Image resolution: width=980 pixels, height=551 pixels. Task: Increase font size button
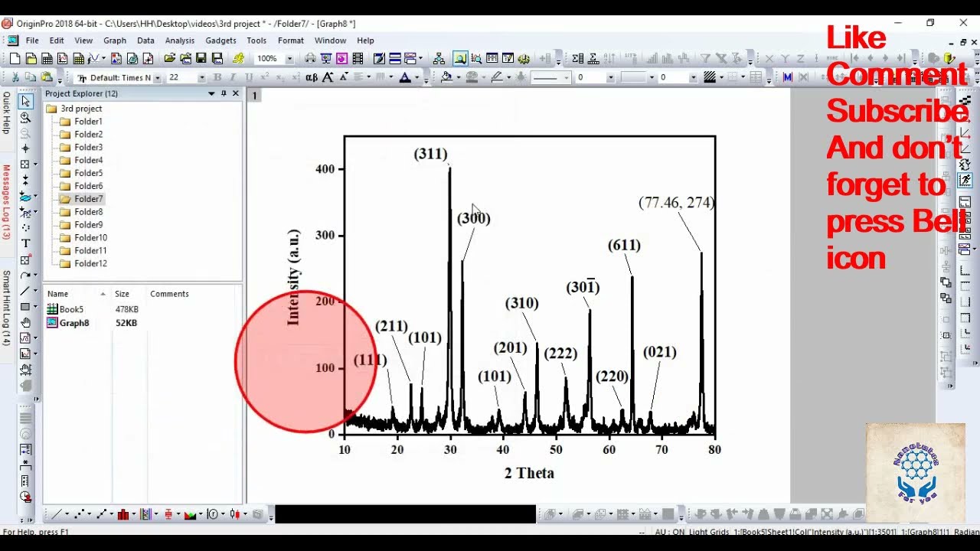(328, 77)
